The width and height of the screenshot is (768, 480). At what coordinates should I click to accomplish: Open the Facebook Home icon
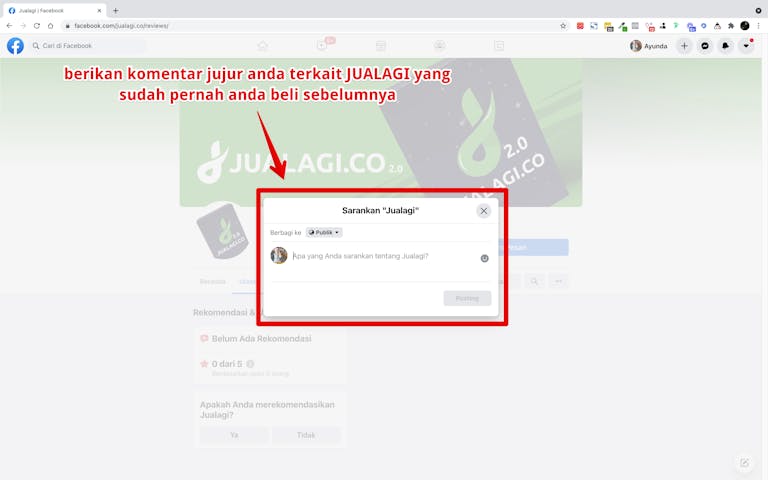coord(263,46)
